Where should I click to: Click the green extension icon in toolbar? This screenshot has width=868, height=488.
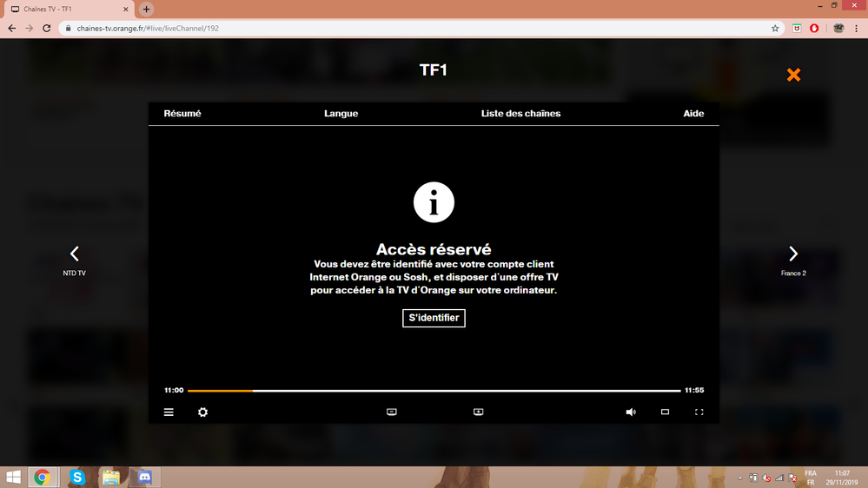(x=797, y=28)
